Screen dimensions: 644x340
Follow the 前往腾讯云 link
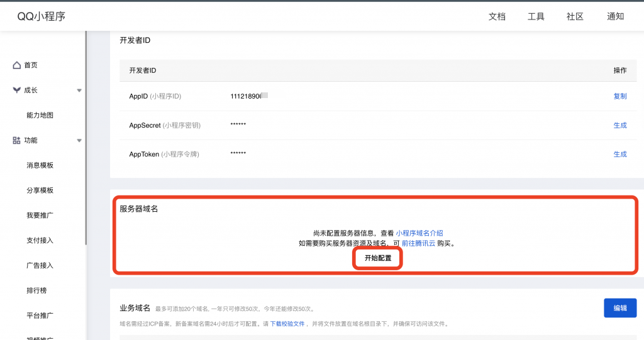(x=418, y=243)
